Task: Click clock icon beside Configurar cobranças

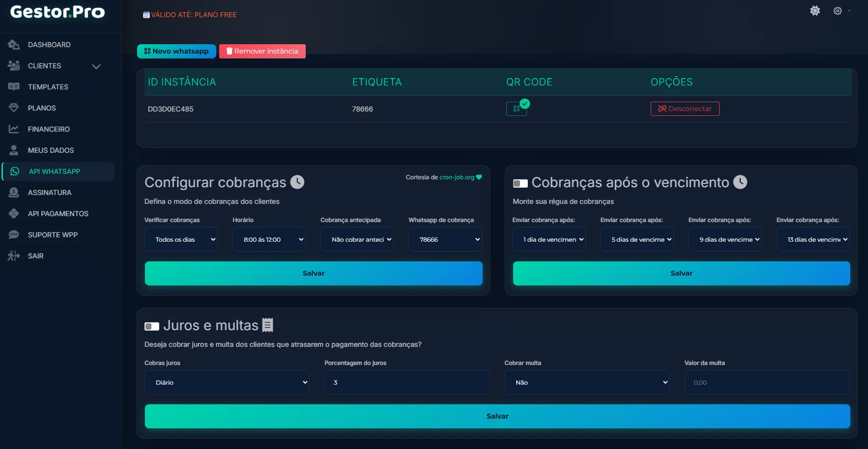Action: coord(297,182)
